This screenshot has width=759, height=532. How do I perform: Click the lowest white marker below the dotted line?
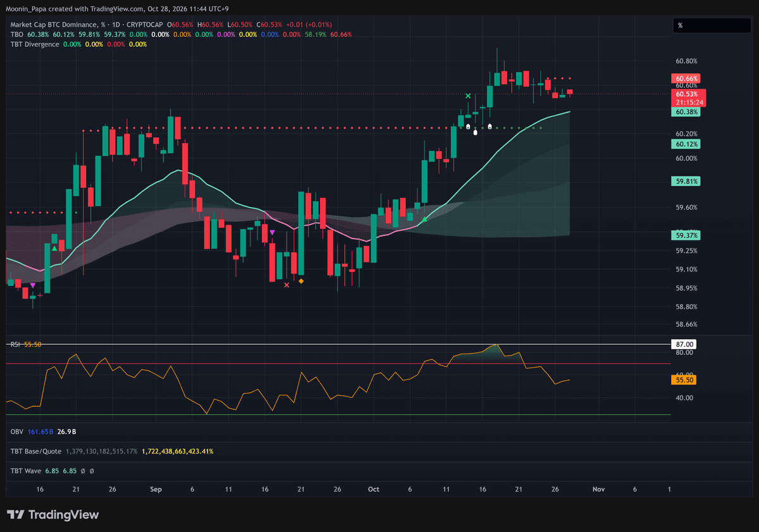coord(476,133)
